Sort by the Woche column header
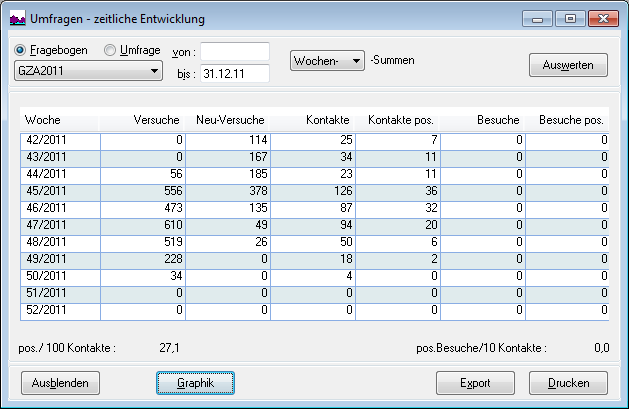The width and height of the screenshot is (629, 409). point(59,120)
